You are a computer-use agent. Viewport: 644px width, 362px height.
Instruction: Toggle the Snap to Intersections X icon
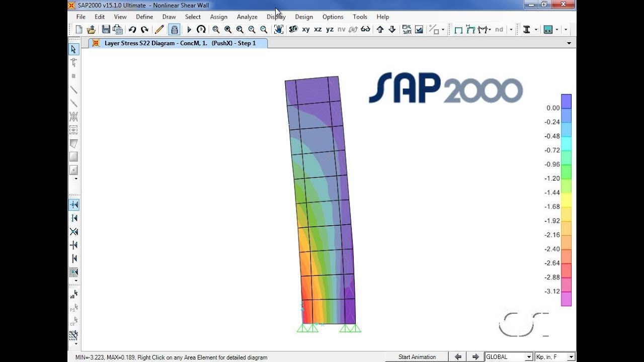coord(73,232)
